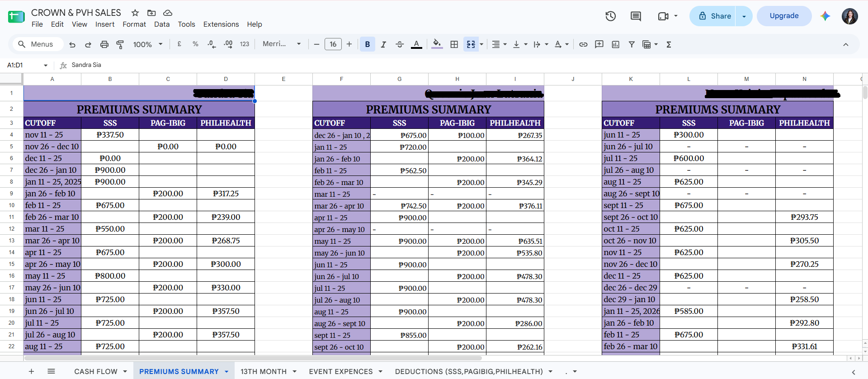Open the borders tool
The image size is (868, 379).
pyautogui.click(x=454, y=44)
